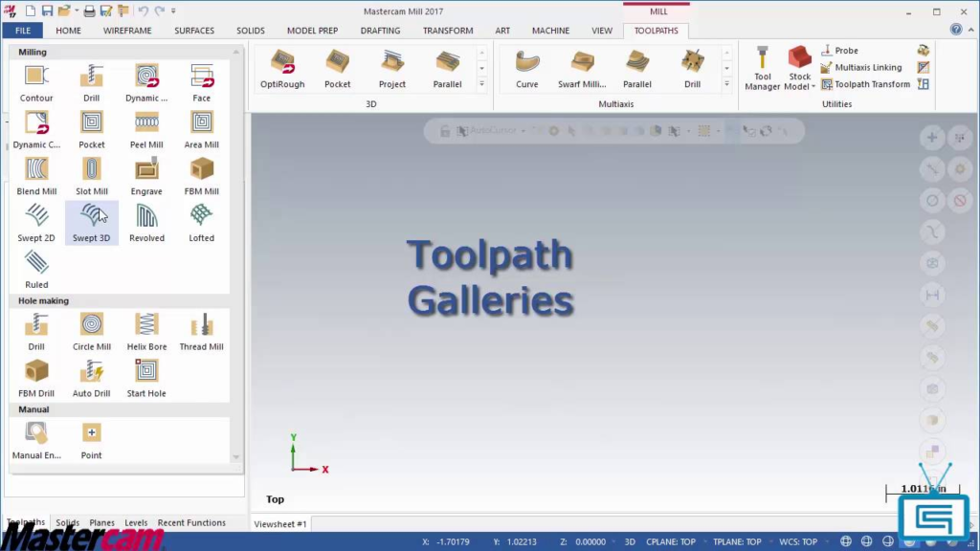
Task: Open the FILE menu
Action: [23, 30]
